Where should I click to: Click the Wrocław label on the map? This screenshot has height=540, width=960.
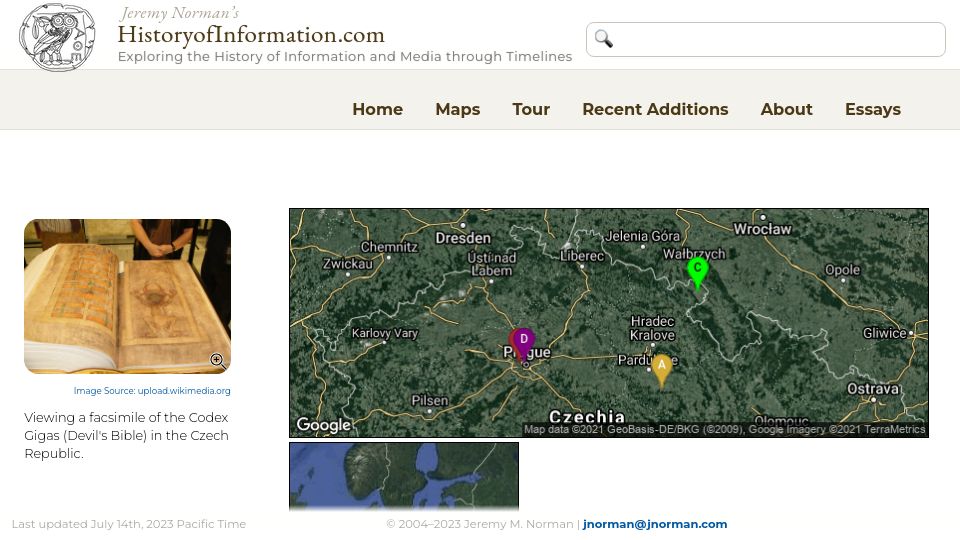tap(762, 229)
